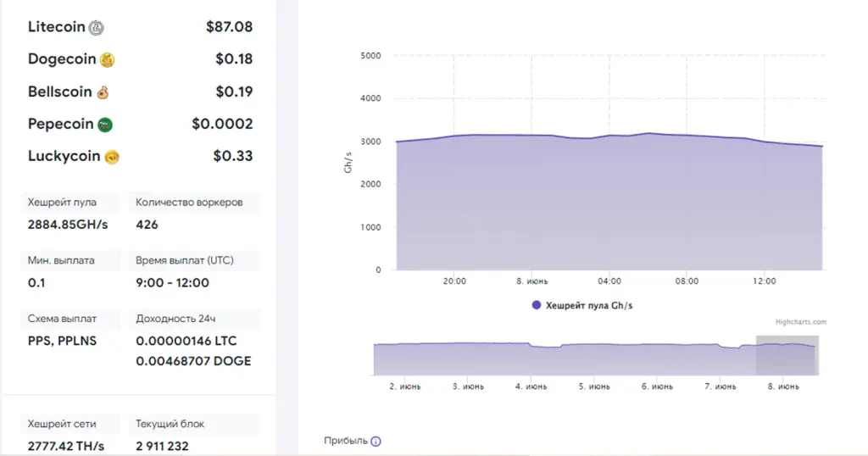Screen dimensions: 868x456
Task: Click the Количество воркеров label
Action: point(189,202)
